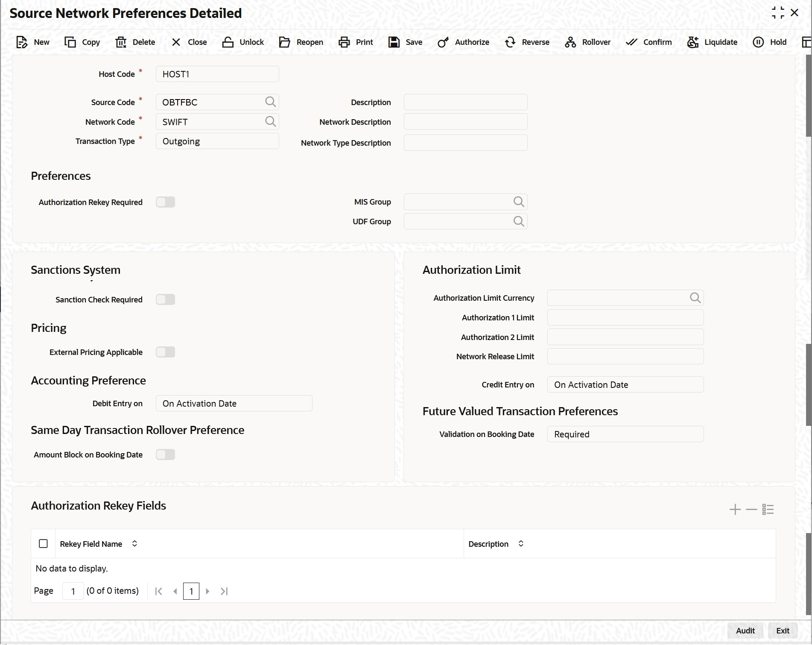
Task: Click the Print printer icon
Action: click(x=344, y=42)
